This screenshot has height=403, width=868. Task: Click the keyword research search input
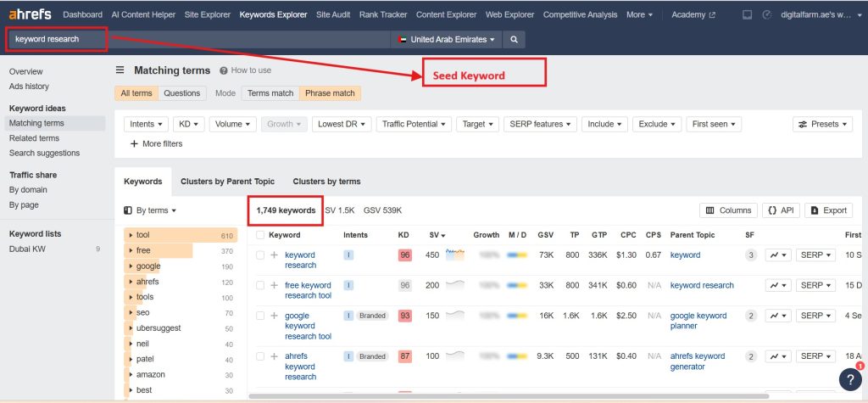pos(200,39)
